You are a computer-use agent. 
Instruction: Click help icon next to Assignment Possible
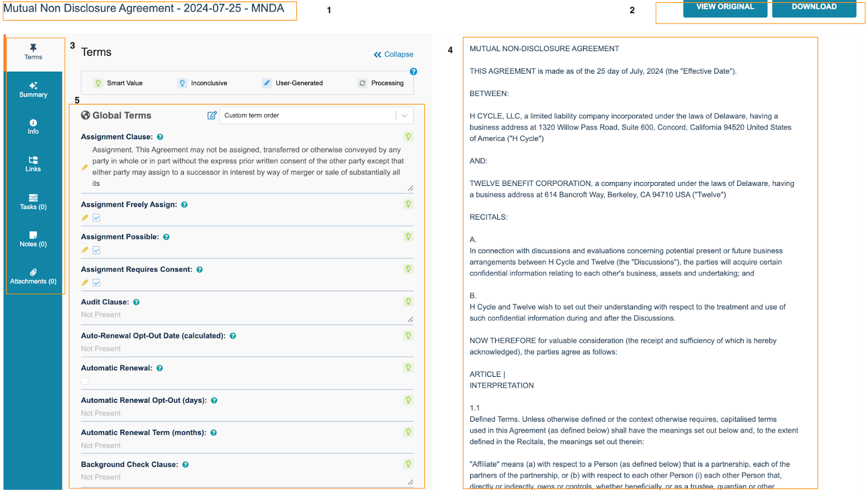[x=167, y=237]
